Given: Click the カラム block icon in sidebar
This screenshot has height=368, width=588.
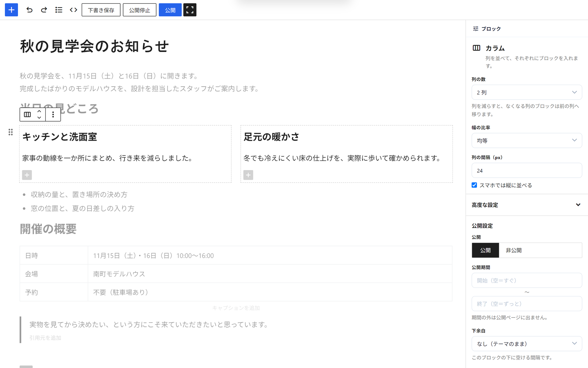Looking at the screenshot, I should [477, 48].
